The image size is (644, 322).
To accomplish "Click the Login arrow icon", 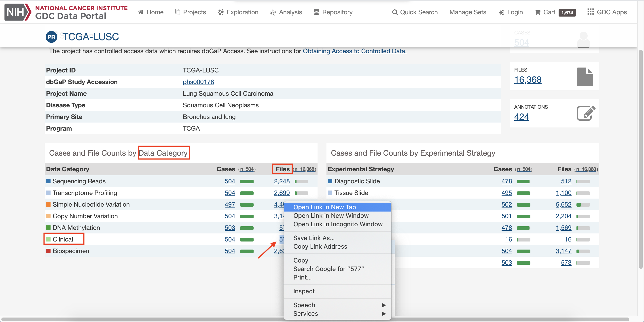I will (x=501, y=13).
